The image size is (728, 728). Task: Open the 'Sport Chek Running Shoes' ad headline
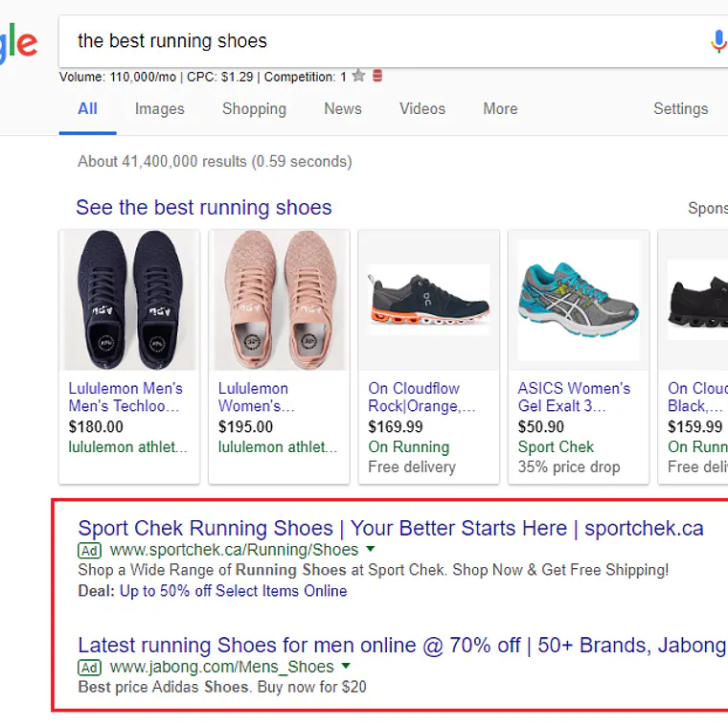391,529
